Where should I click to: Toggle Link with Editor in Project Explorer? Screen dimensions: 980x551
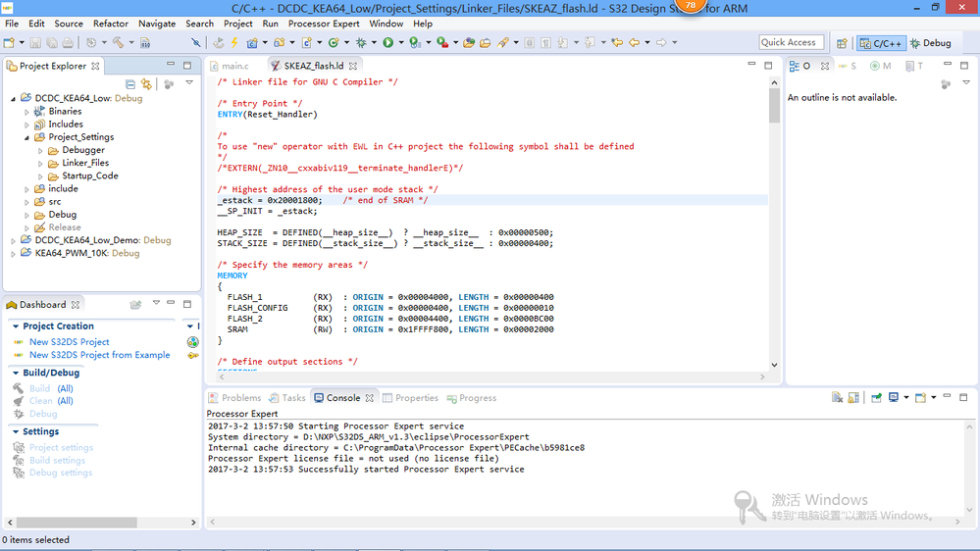[146, 83]
